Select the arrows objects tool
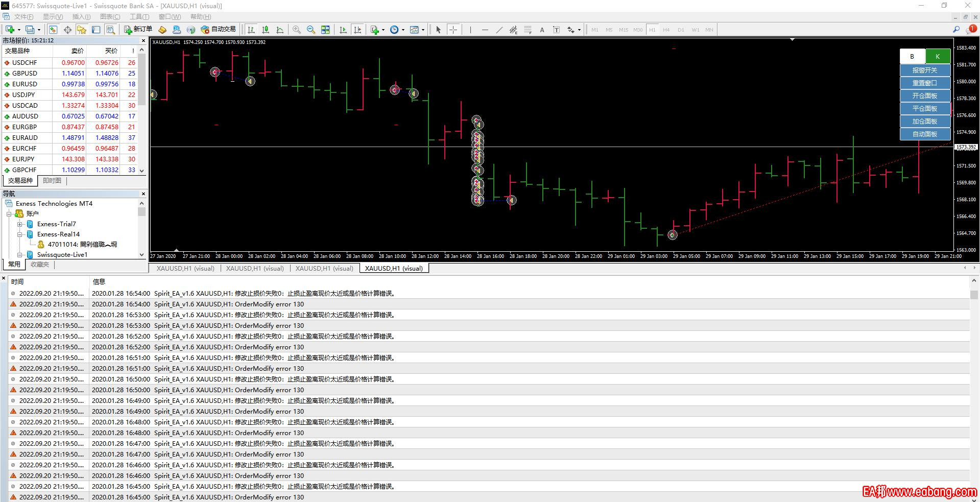Screen dimensions: 980x502 [571, 30]
